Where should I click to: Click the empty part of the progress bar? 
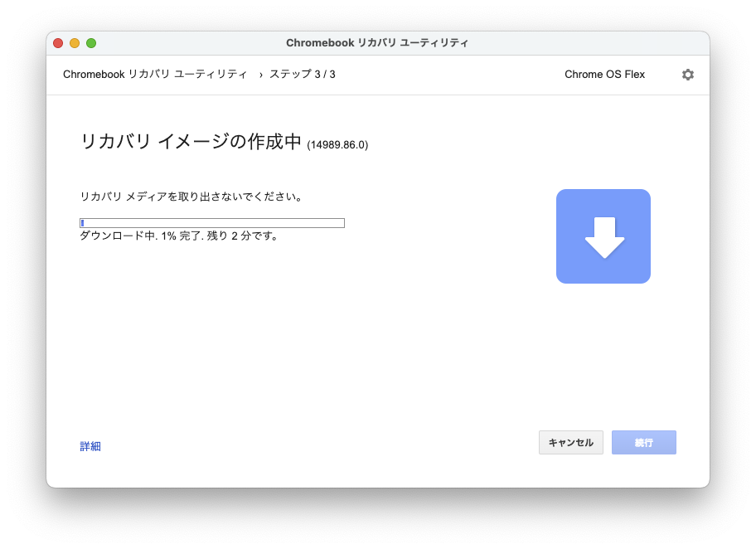tap(216, 223)
